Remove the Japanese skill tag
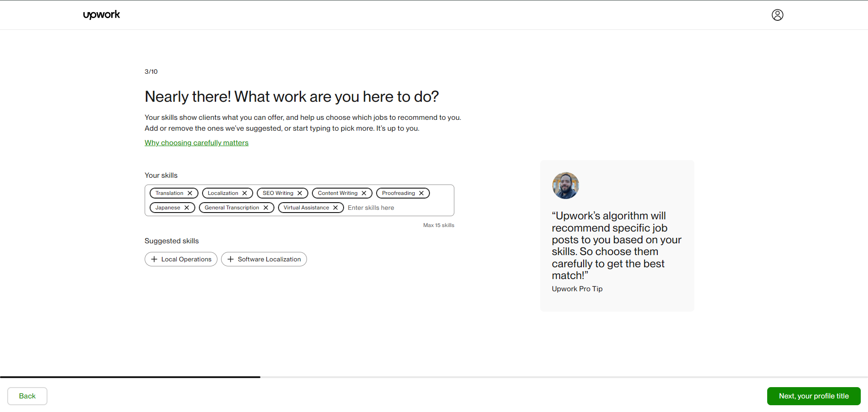The width and height of the screenshot is (868, 412). pos(187,208)
